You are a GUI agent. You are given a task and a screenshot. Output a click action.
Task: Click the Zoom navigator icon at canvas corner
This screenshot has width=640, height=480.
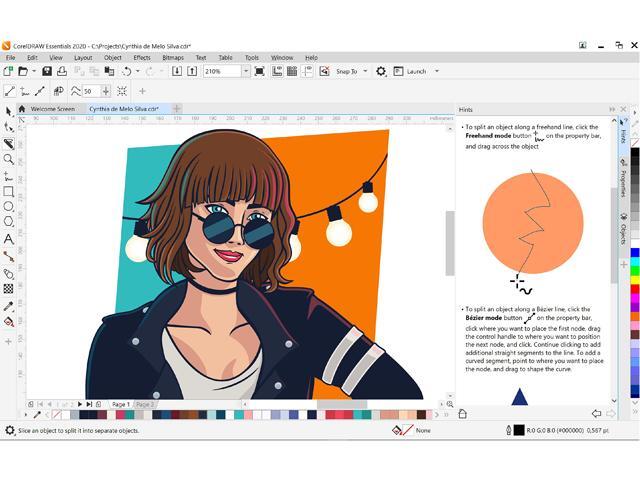pos(450,404)
